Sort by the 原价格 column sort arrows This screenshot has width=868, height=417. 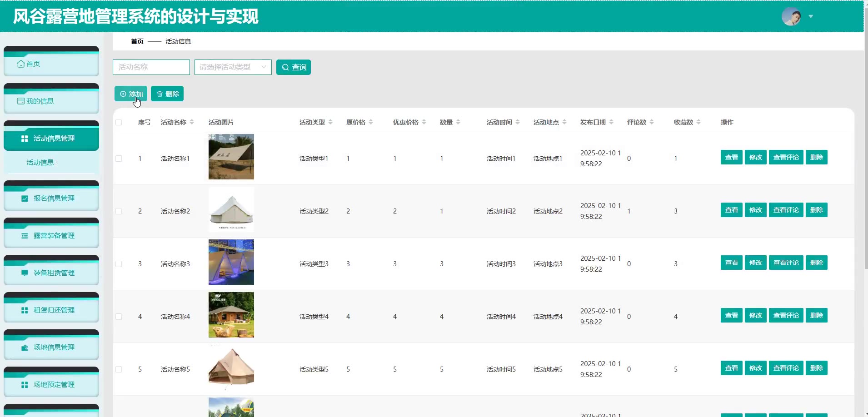click(x=371, y=122)
